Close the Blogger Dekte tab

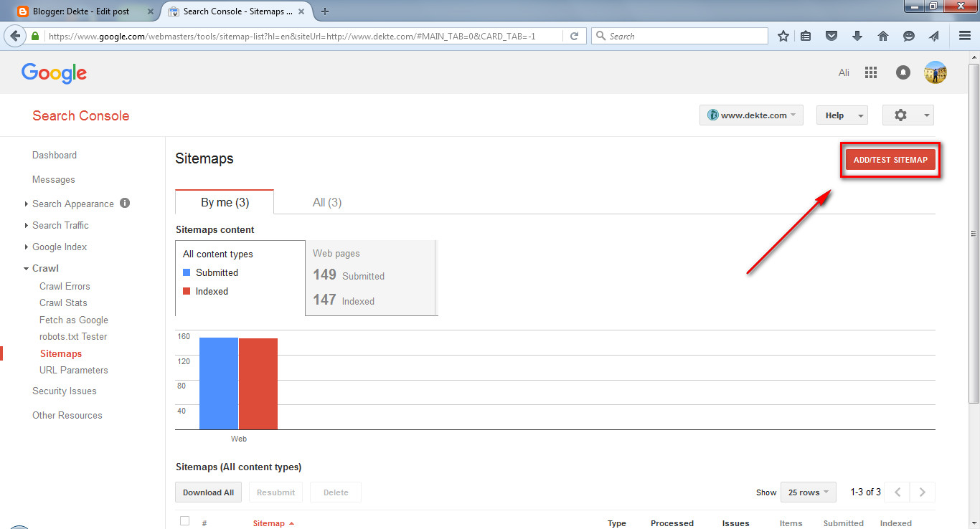tap(151, 11)
